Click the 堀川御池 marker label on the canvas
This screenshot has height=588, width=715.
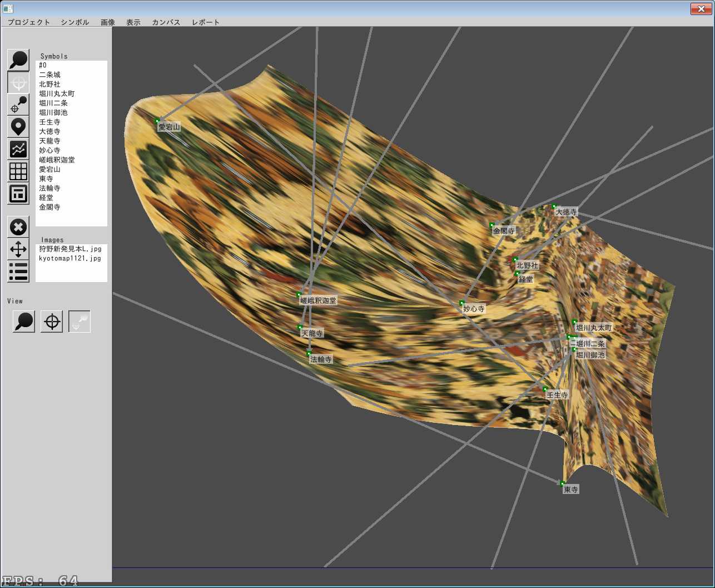point(590,355)
